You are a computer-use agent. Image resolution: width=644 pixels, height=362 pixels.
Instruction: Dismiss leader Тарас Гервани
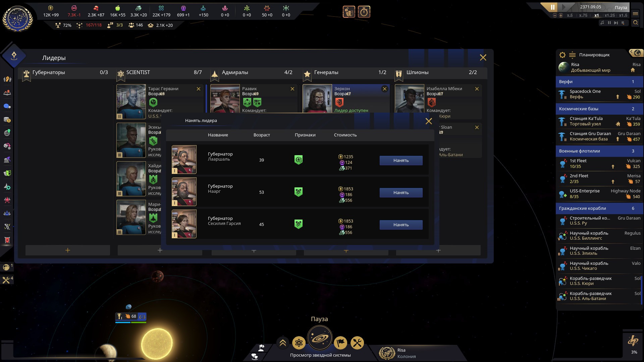[x=199, y=89]
